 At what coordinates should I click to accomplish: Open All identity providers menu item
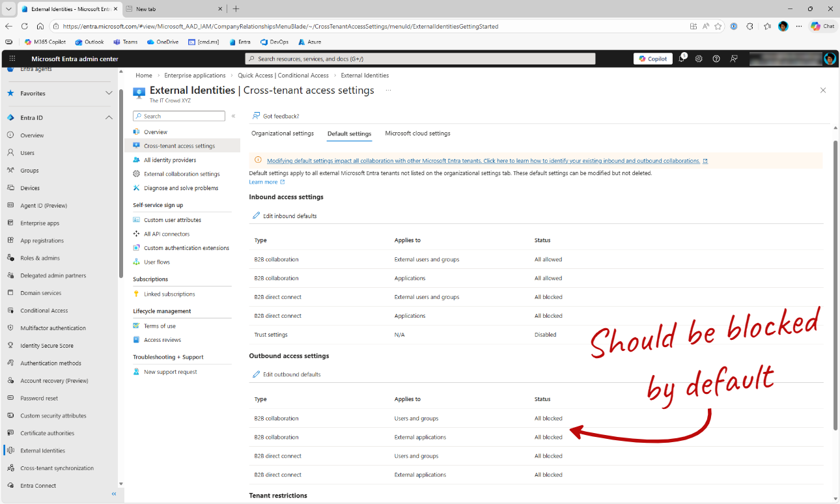tap(170, 160)
